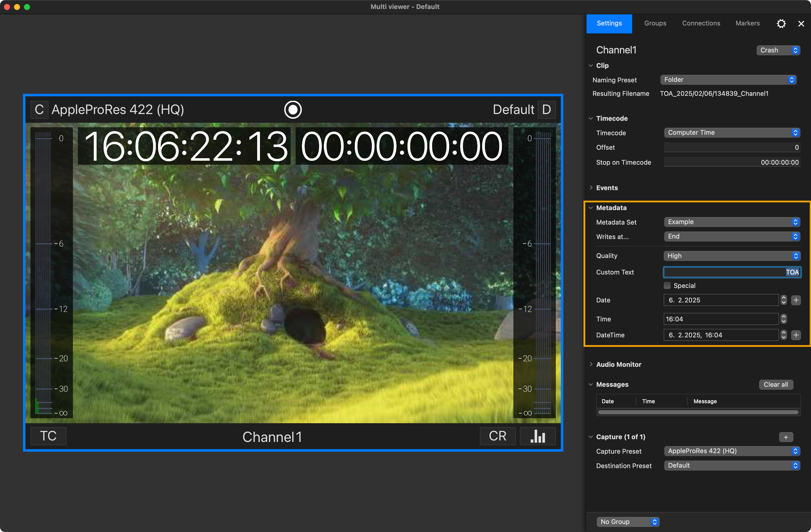Close the settings side panel

[x=801, y=23]
